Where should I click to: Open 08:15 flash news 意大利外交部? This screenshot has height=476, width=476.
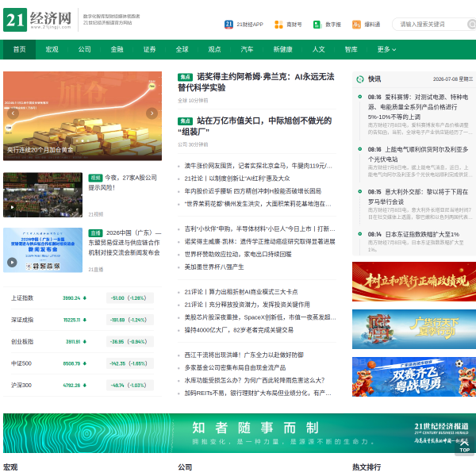point(418,197)
